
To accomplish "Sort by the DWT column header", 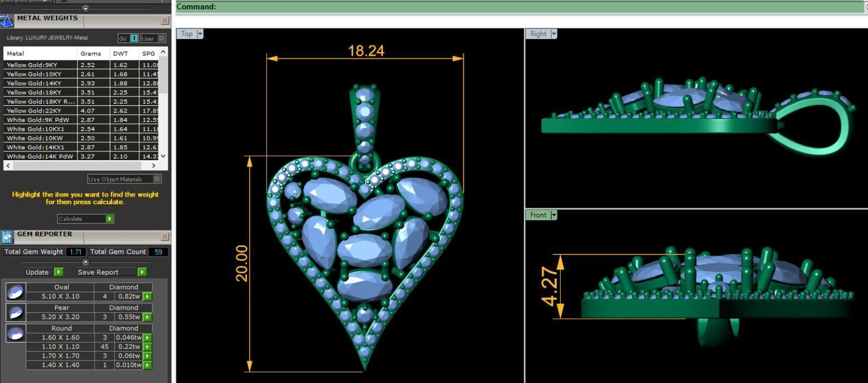I will pyautogui.click(x=124, y=53).
